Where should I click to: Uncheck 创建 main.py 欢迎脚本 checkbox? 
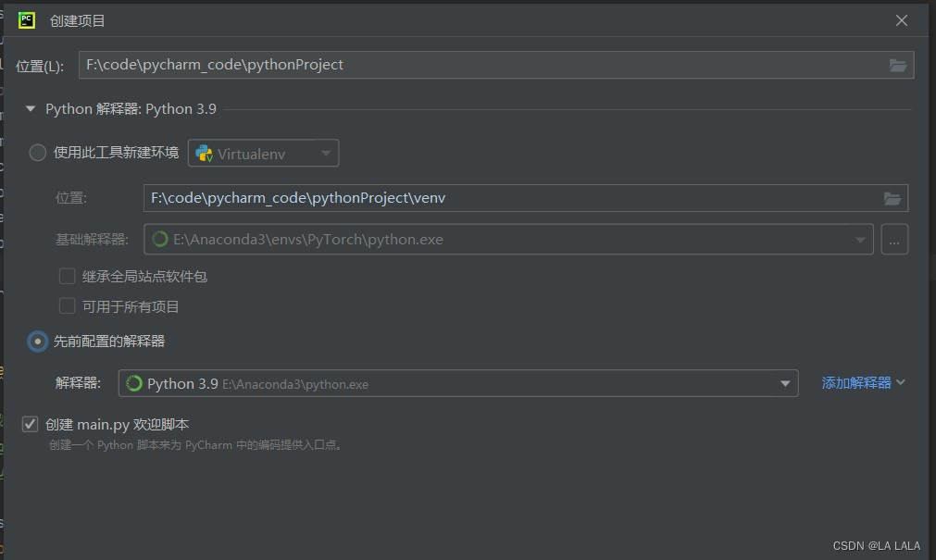click(x=30, y=424)
